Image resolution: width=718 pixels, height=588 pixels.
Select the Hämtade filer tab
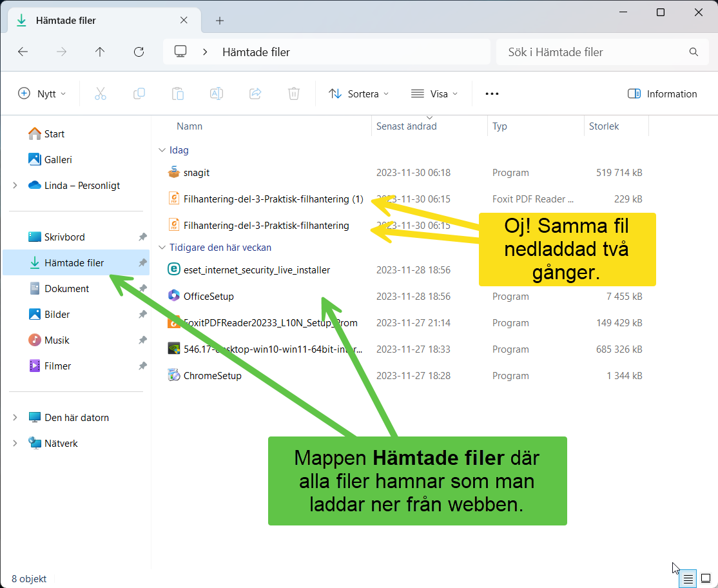[64, 20]
